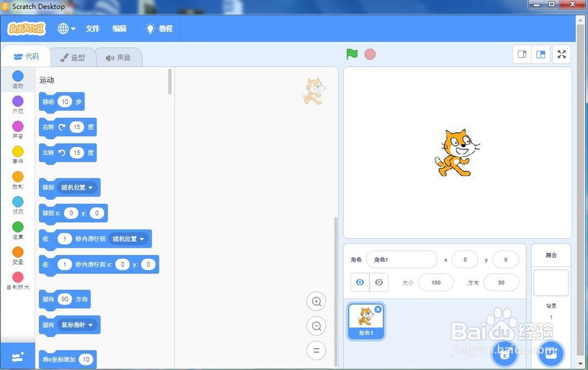Screen dimensions: 588x370
Task: Expand the 面向 鼠标指针 dropdown
Action: point(77,325)
